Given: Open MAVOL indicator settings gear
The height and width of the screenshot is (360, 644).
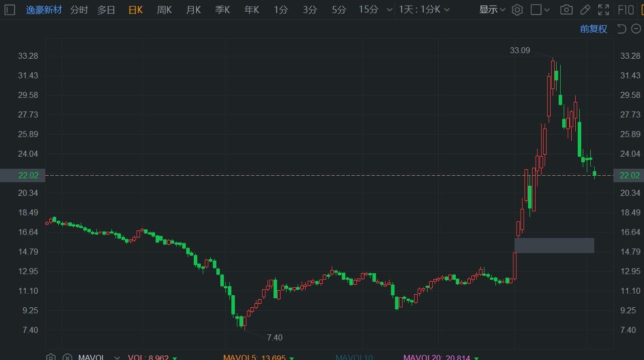Looking at the screenshot, I should 51,357.
